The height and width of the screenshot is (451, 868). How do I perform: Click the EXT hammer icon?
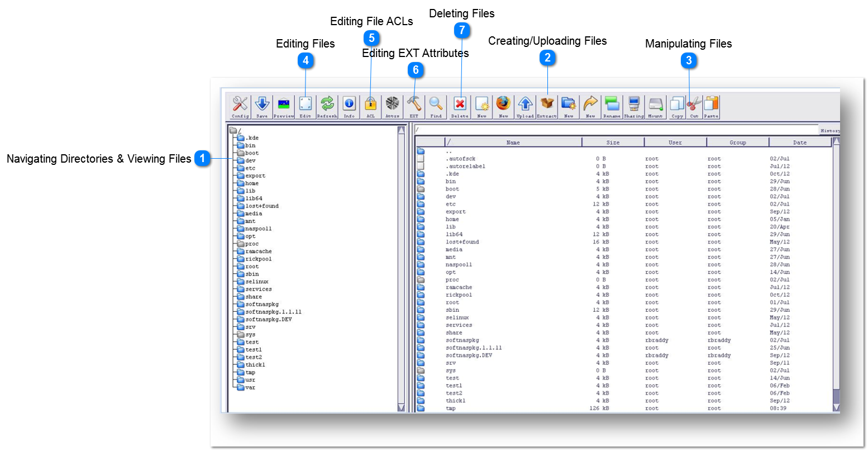414,106
